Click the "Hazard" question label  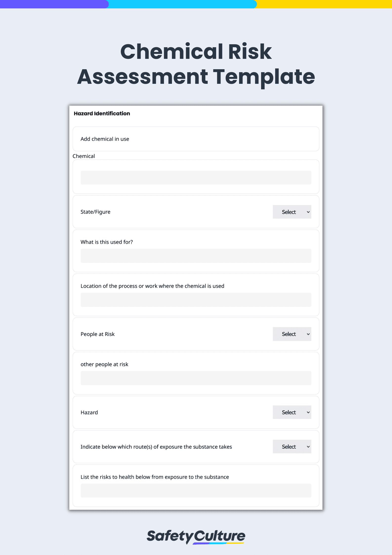(89, 412)
